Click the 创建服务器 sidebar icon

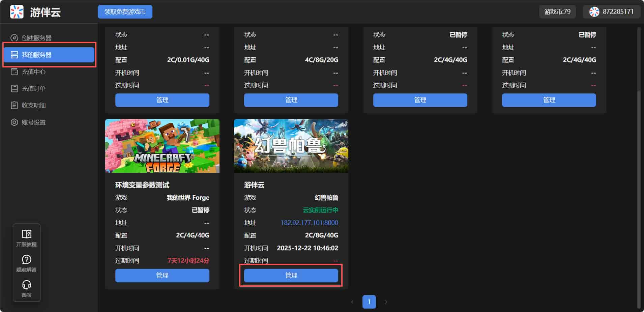click(x=14, y=38)
